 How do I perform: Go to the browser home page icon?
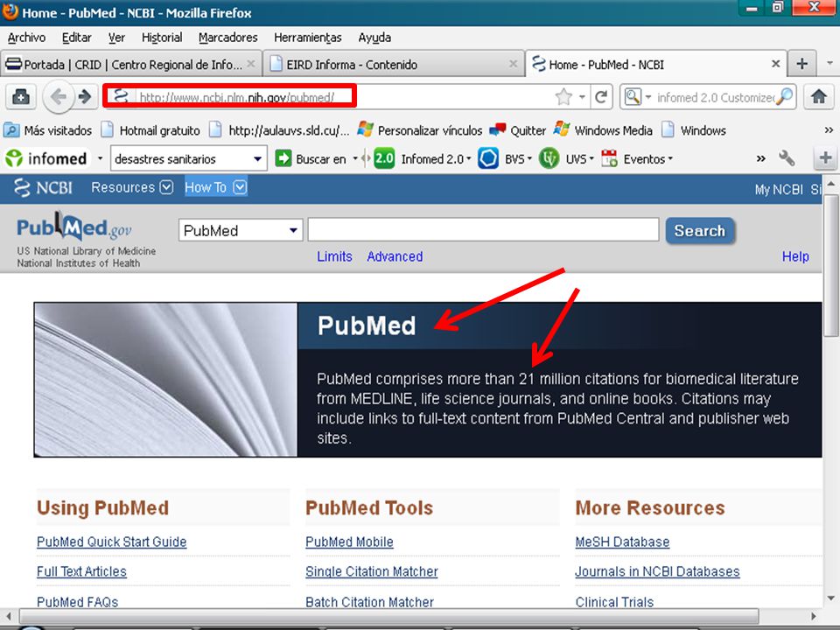[819, 97]
